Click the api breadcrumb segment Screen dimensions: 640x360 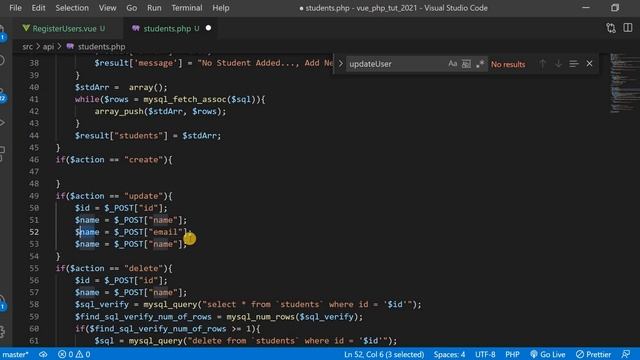coord(48,47)
